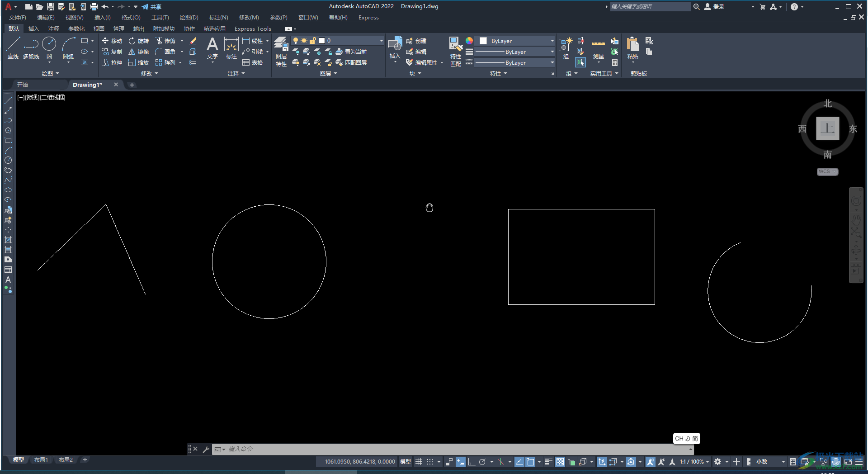Open the 文件(F) menu
This screenshot has height=474, width=868.
(18, 18)
